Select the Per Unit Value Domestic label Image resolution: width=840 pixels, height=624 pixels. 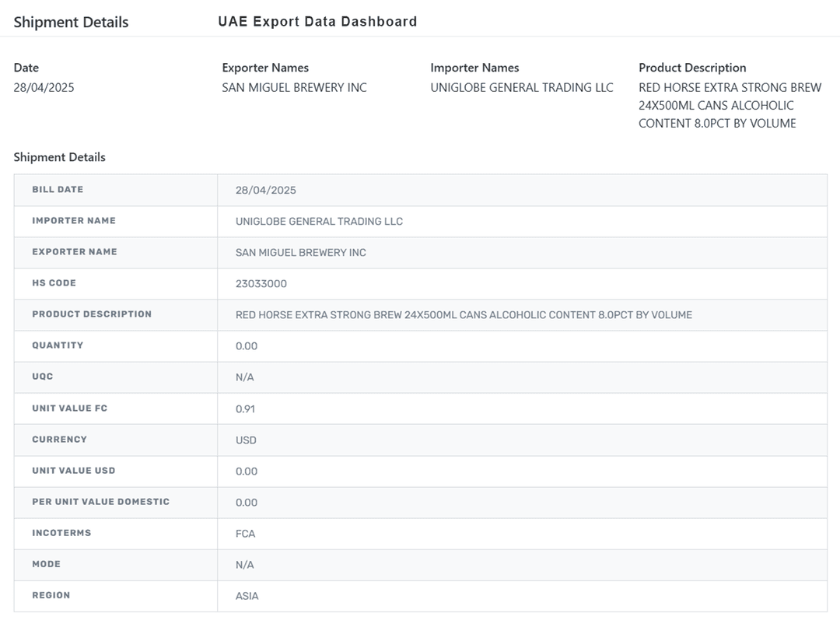[100, 502]
